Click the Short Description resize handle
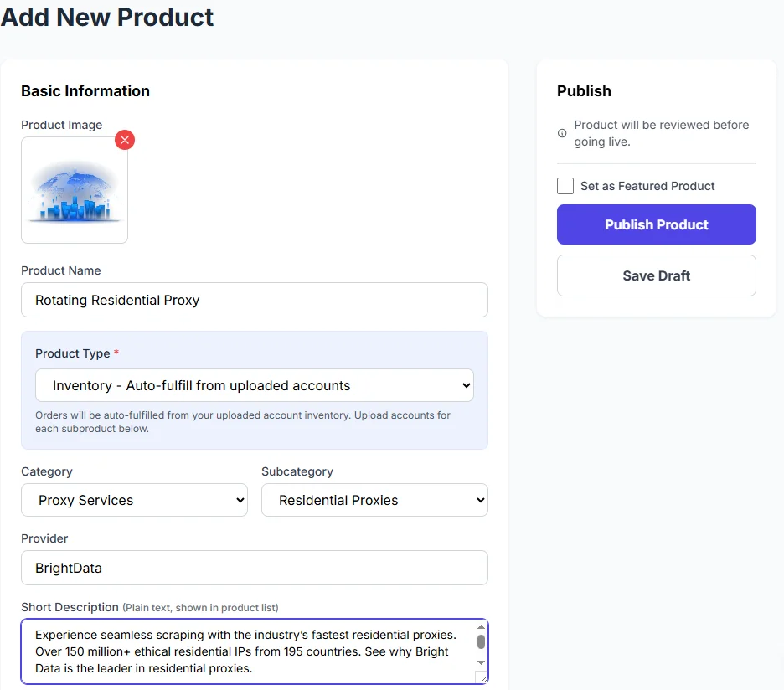Image resolution: width=784 pixels, height=690 pixels. click(x=481, y=677)
